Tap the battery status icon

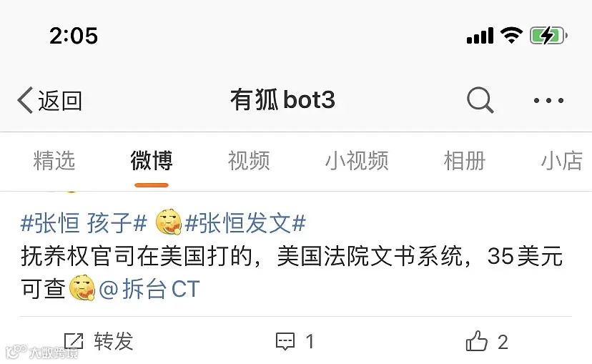coord(548,36)
